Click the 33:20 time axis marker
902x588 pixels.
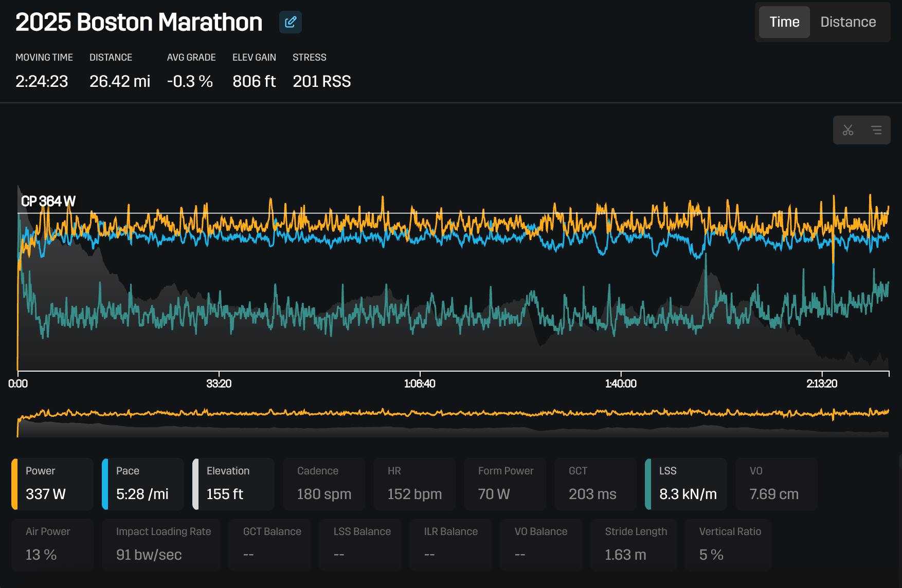pos(219,383)
